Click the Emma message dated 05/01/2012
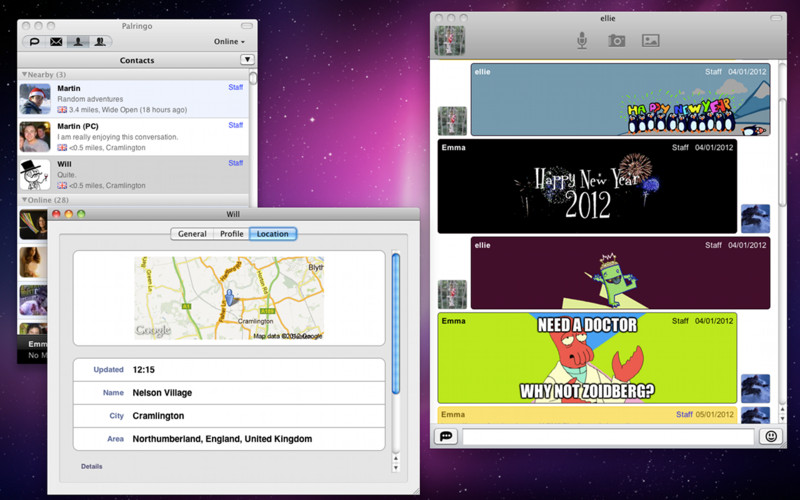 [587, 415]
